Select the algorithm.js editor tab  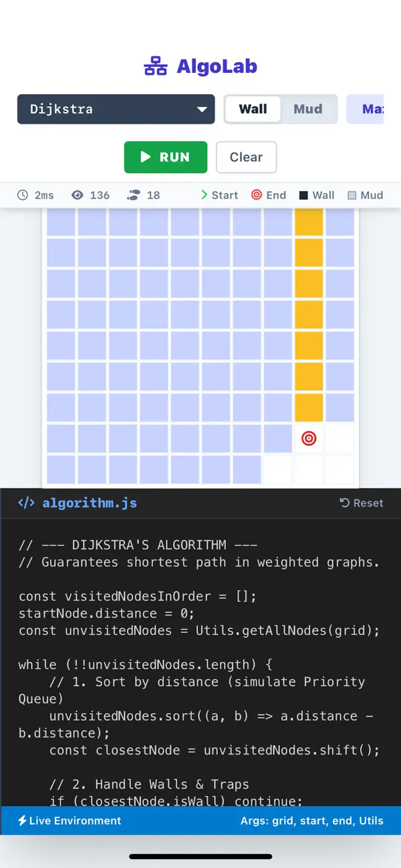[x=90, y=503]
